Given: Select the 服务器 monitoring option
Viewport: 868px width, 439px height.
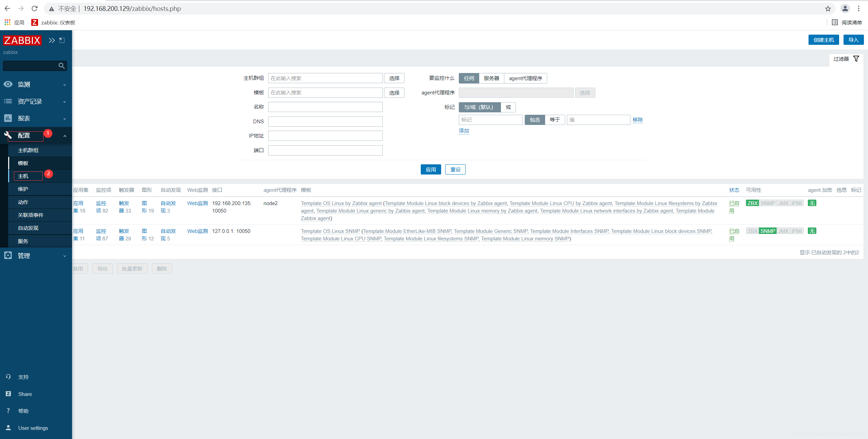Looking at the screenshot, I should click(491, 78).
